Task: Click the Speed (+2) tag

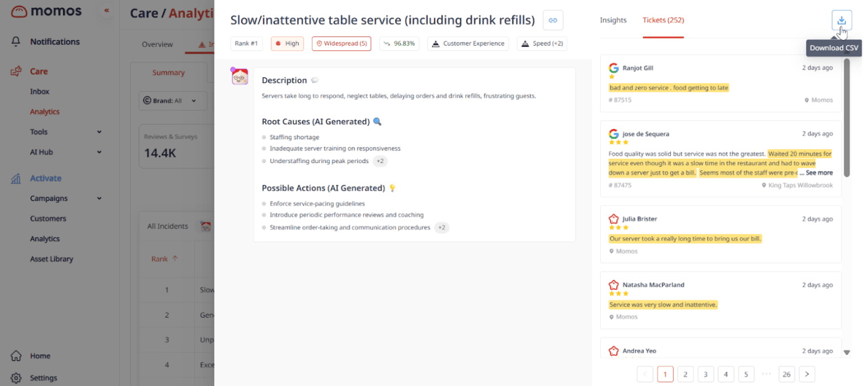Action: [x=542, y=44]
